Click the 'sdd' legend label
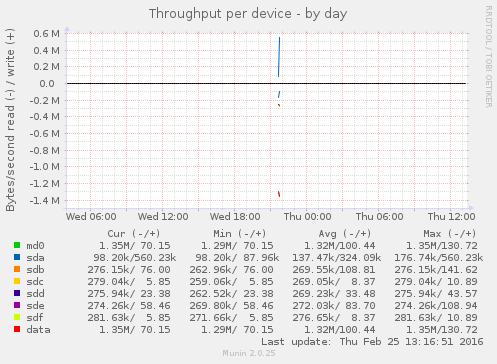 pyautogui.click(x=35, y=294)
